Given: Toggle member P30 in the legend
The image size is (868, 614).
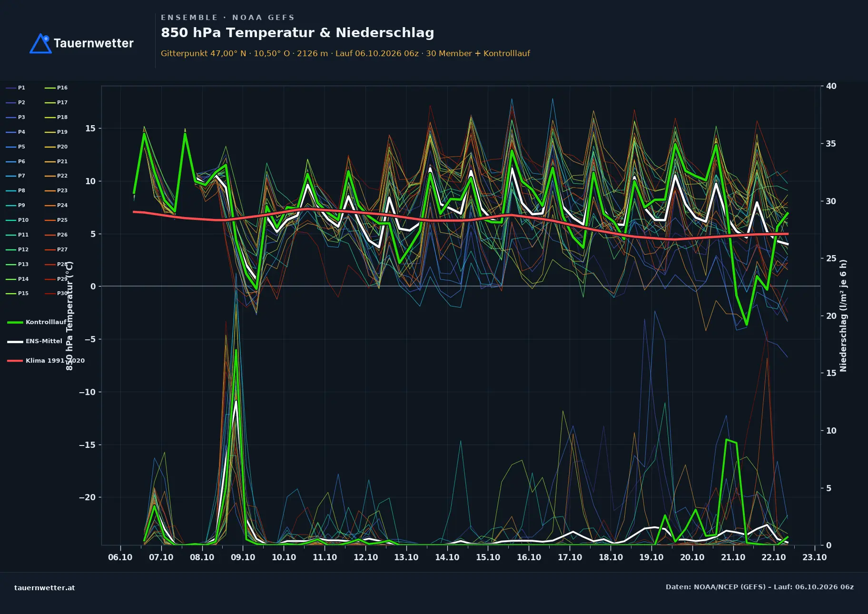Looking at the screenshot, I should click(56, 293).
